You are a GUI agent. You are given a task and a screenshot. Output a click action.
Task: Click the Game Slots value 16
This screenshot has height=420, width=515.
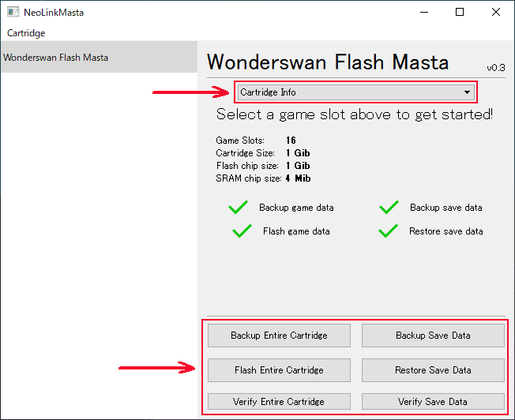291,141
